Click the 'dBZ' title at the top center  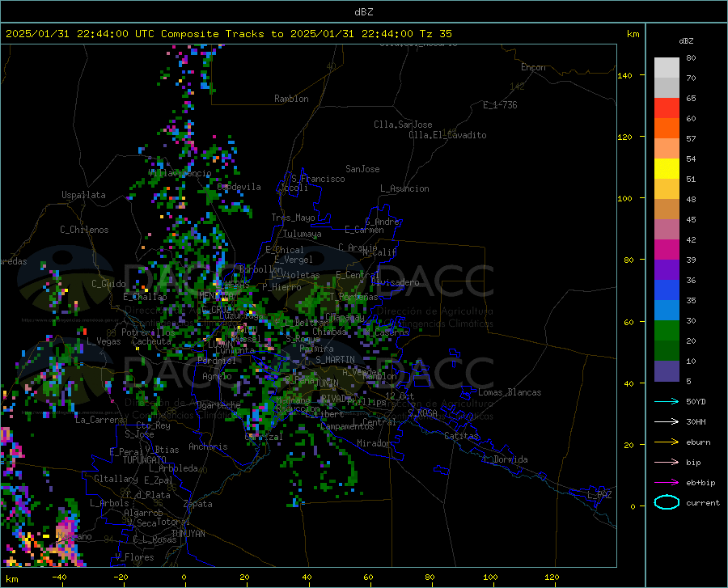pos(363,12)
